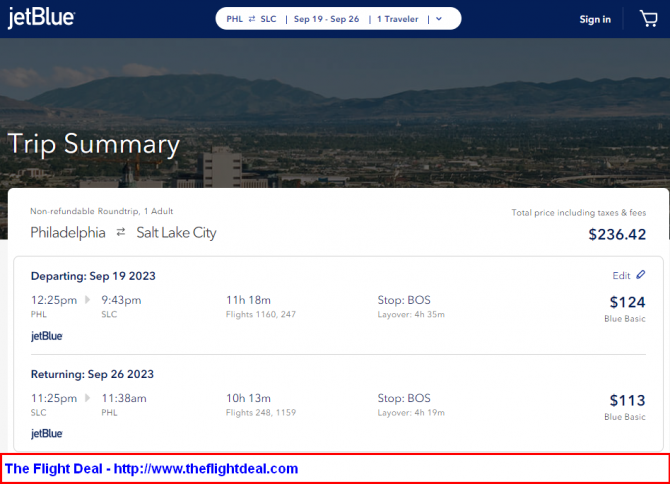The height and width of the screenshot is (484, 670).
Task: Expand the search summary chevron
Action: (x=439, y=19)
